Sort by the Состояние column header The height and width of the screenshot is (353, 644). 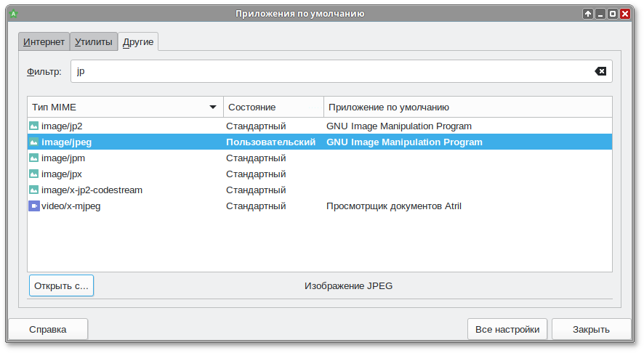tap(273, 107)
